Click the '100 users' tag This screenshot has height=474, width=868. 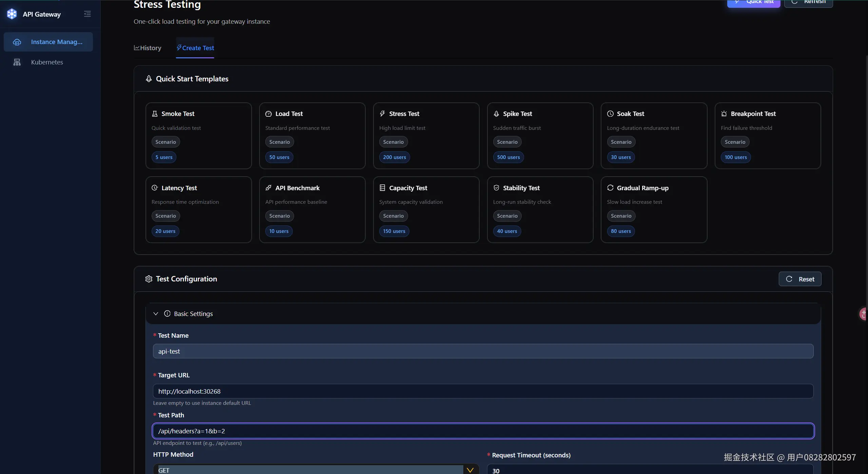(x=736, y=157)
